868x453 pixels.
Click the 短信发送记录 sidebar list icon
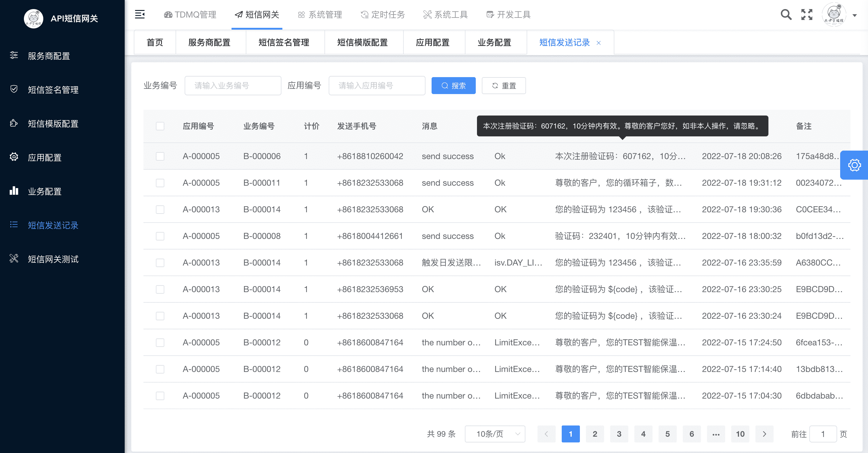(14, 224)
